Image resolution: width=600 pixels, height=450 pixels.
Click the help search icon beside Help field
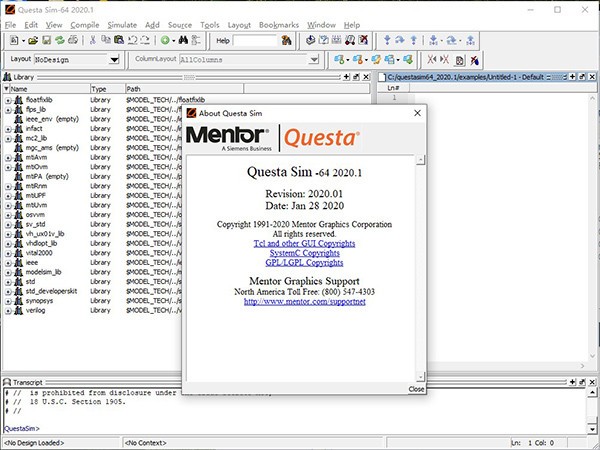click(286, 40)
